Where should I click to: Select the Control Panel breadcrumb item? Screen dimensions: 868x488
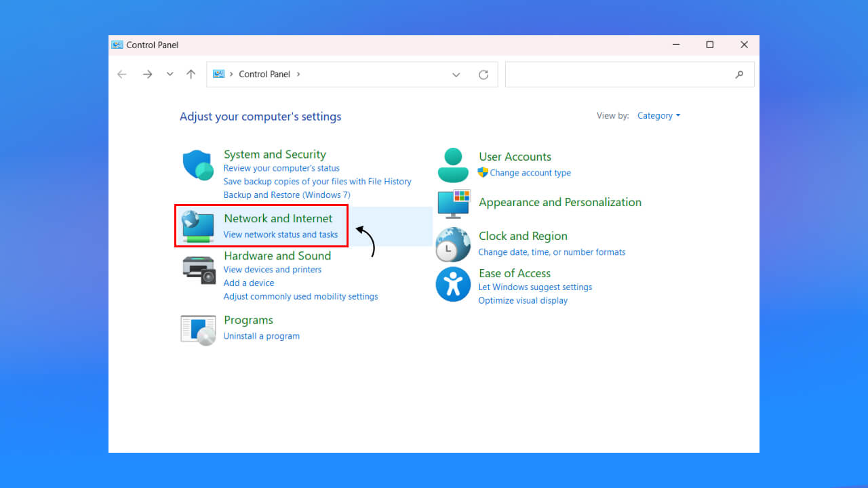click(264, 75)
